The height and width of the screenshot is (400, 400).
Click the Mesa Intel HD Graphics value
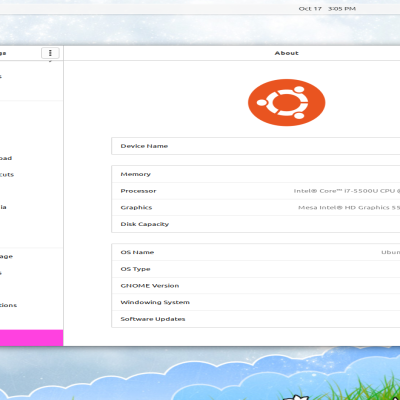349,208
